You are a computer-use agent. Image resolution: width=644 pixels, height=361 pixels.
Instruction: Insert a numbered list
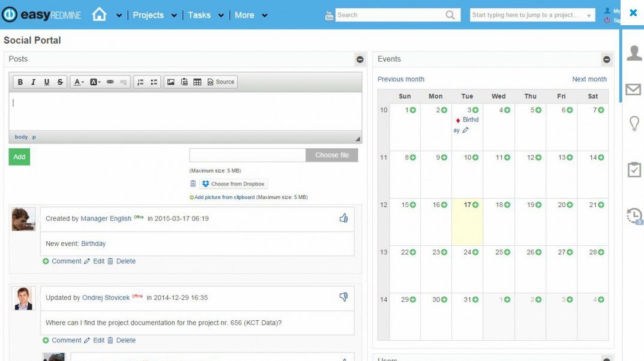(140, 82)
